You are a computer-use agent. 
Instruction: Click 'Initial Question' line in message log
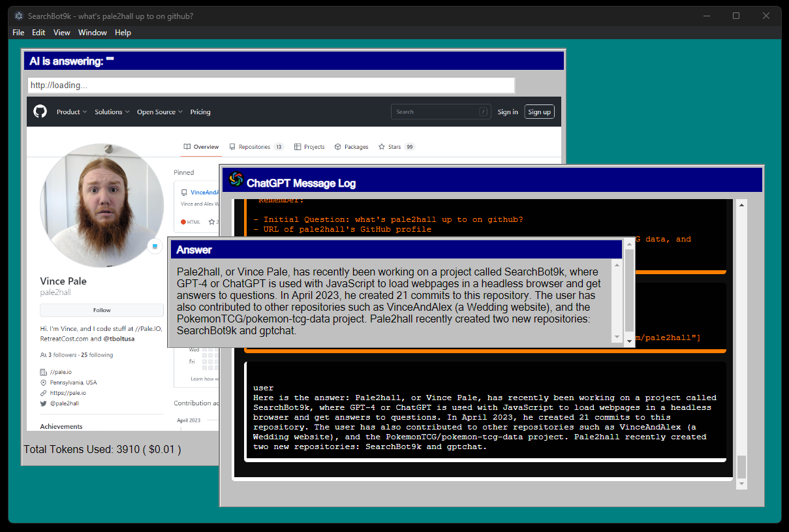click(x=388, y=219)
